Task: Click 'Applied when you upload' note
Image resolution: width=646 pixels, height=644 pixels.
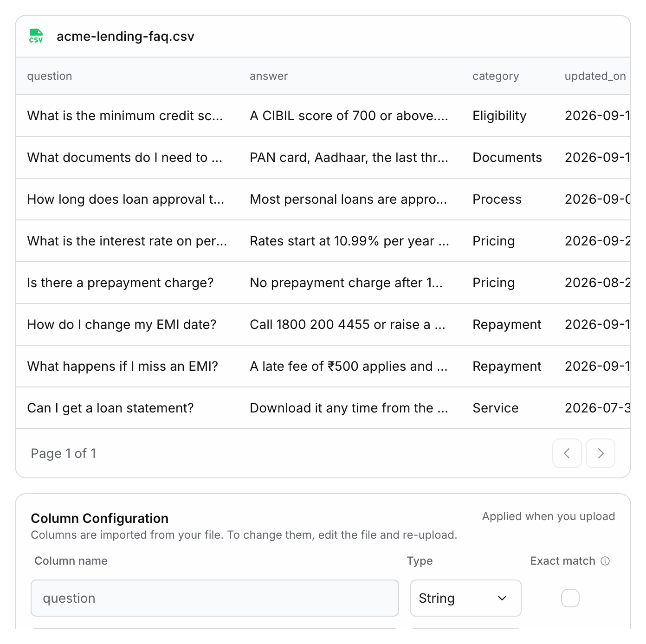Action: [x=549, y=516]
